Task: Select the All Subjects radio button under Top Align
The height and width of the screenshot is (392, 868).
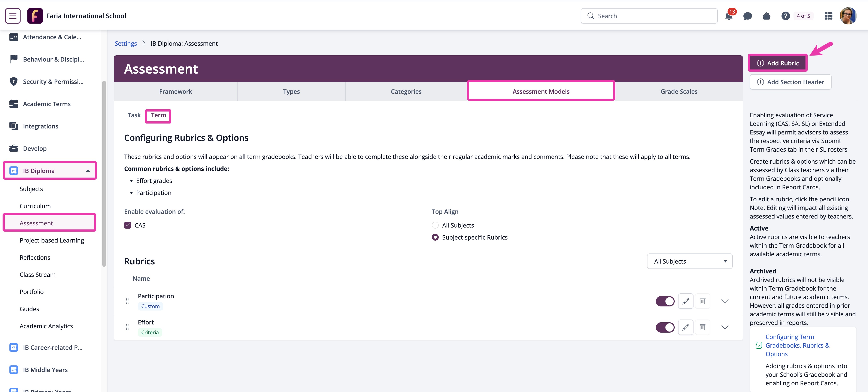Action: point(435,225)
